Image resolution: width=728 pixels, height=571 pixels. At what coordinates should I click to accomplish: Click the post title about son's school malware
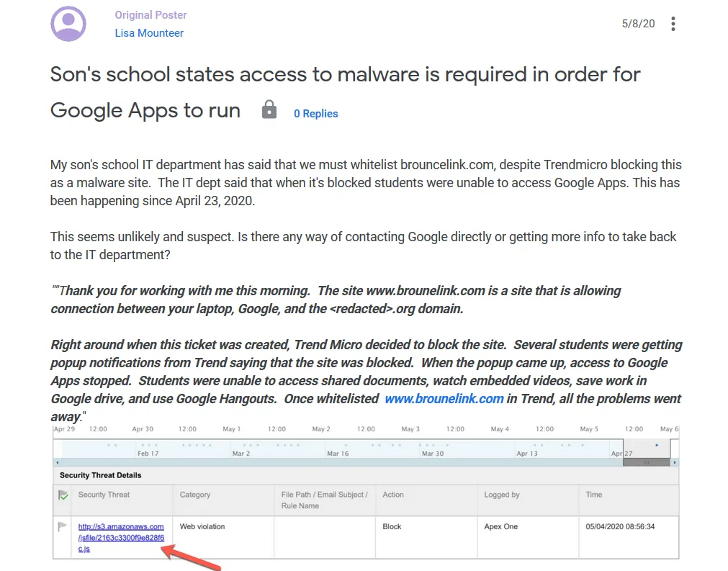[345, 92]
